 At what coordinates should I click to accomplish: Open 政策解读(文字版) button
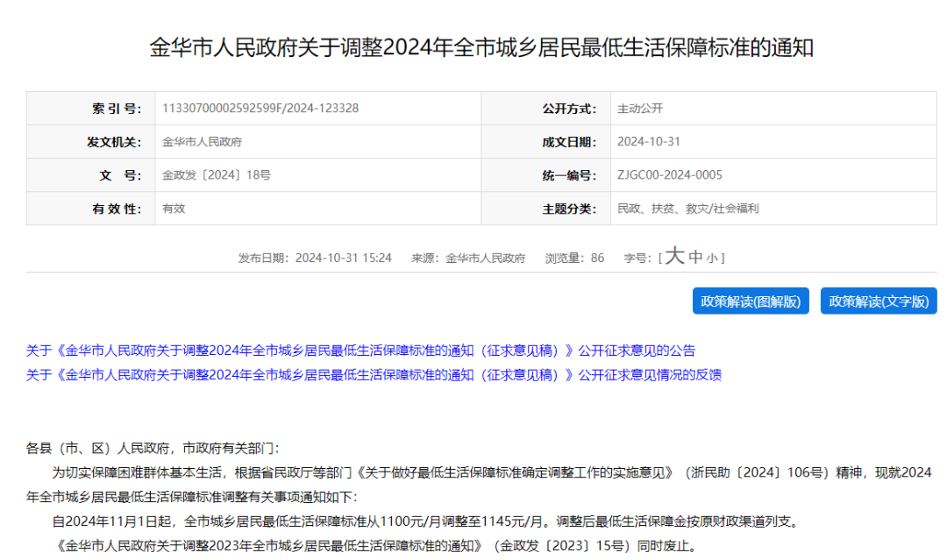[x=878, y=301]
